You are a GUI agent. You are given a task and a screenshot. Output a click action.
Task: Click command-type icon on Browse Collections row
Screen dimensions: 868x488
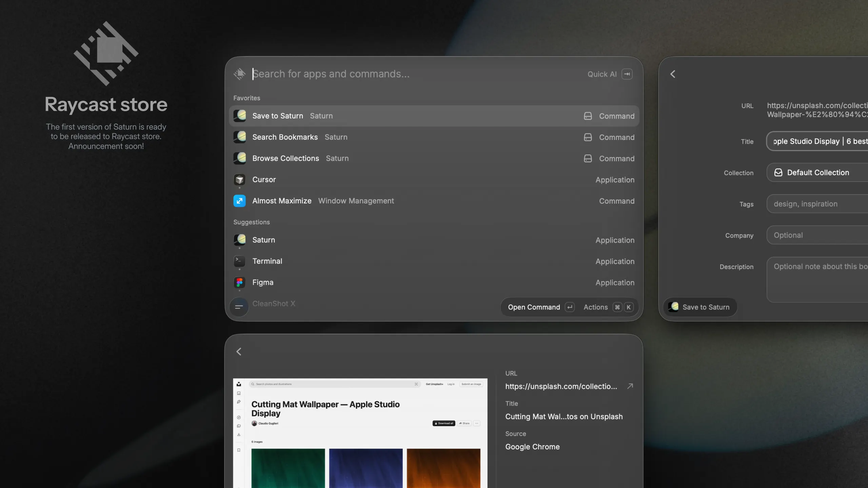[588, 159]
